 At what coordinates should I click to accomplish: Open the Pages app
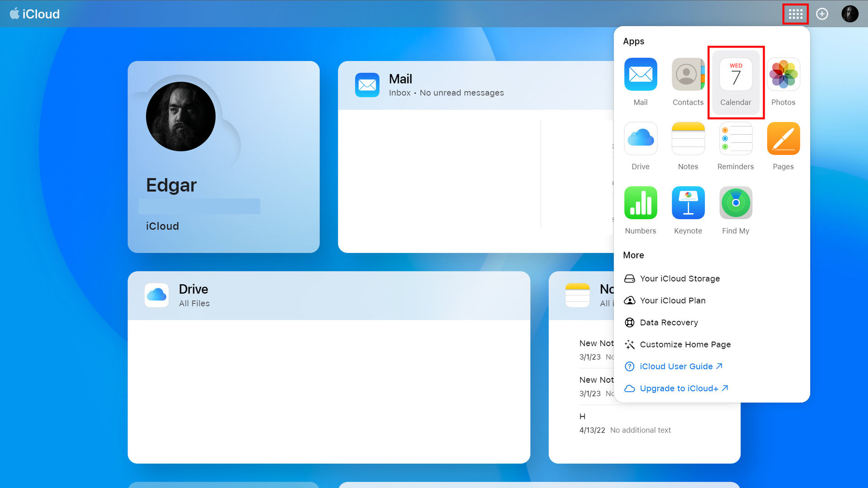pyautogui.click(x=783, y=139)
